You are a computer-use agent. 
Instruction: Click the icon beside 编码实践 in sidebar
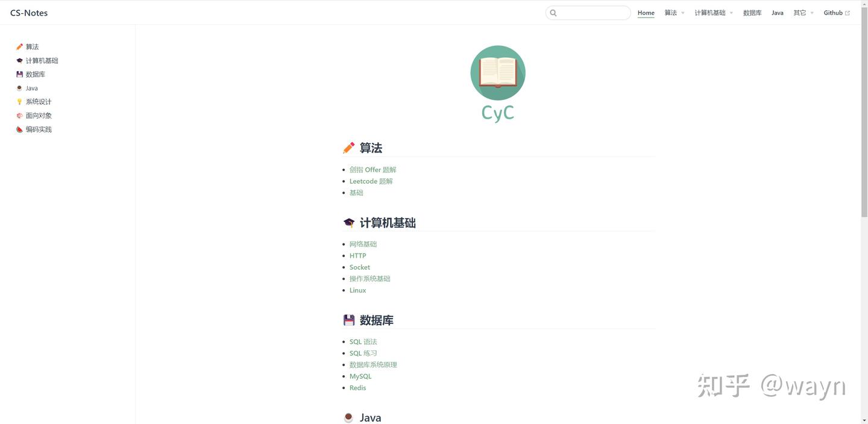[x=20, y=129]
